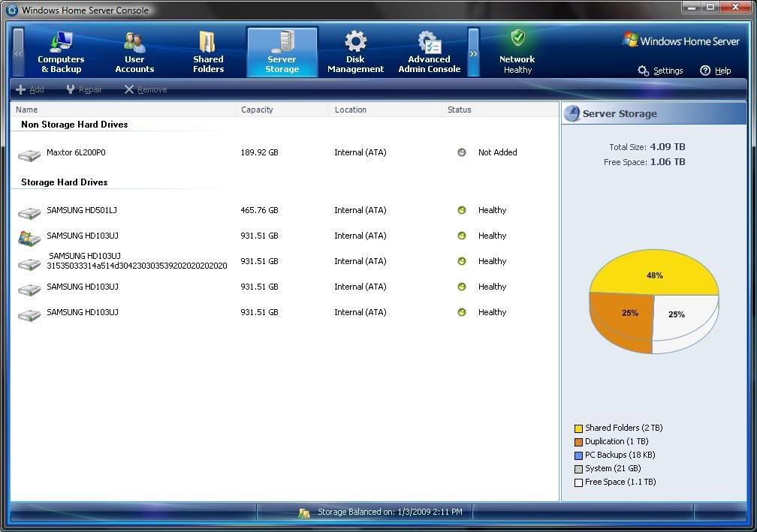
Task: Open the Advanced Admin Console tab
Action: click(430, 52)
